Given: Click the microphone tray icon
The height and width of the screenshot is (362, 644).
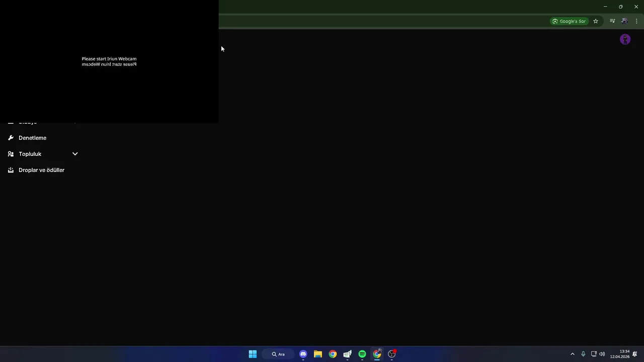Looking at the screenshot, I should click(x=583, y=354).
